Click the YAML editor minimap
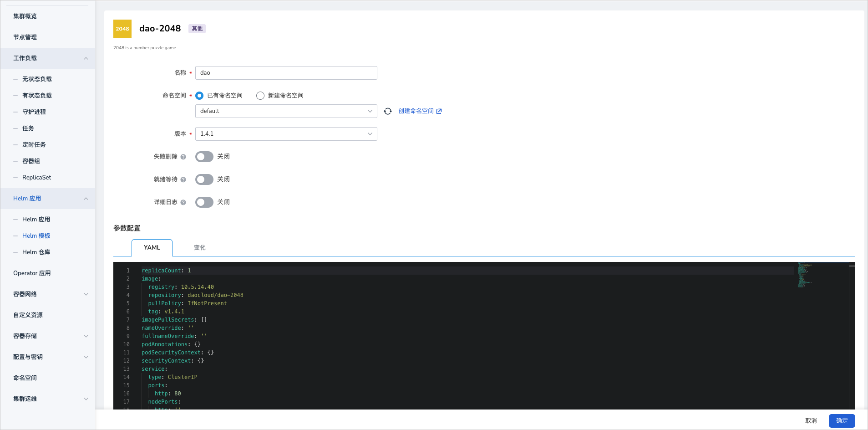 pos(822,276)
